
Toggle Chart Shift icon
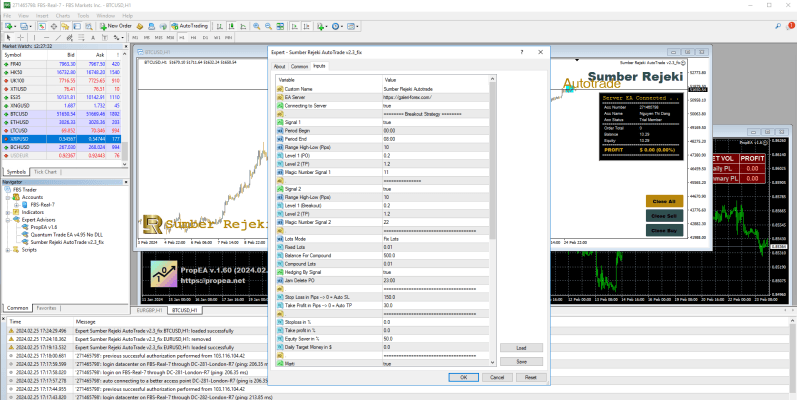pyautogui.click(x=307, y=26)
